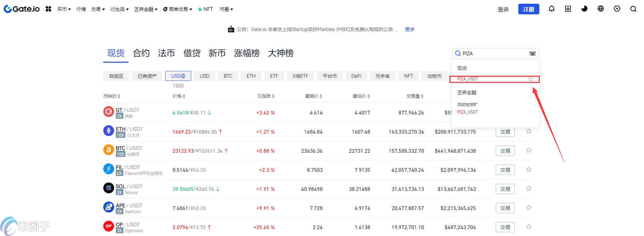Screen dimensions: 644x236
Task: Click the 登录 login link
Action: [x=503, y=10]
